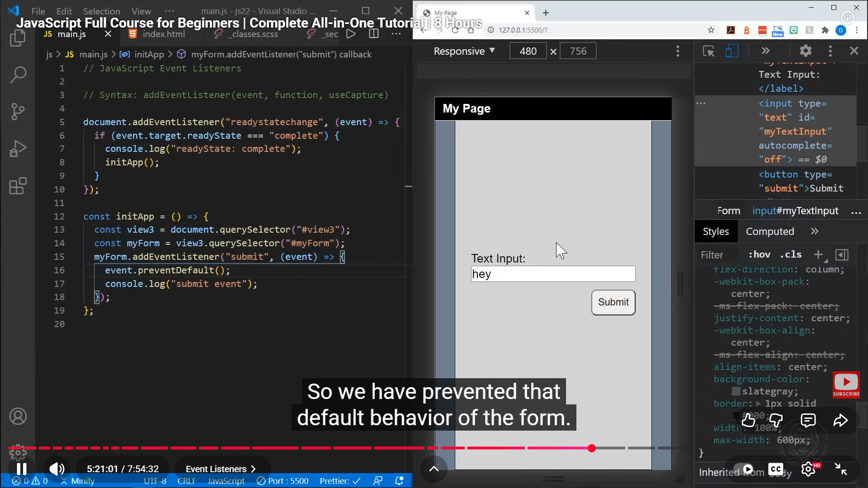Image resolution: width=868 pixels, height=488 pixels.
Task: Click the DevTools inspect element icon
Action: tap(708, 51)
